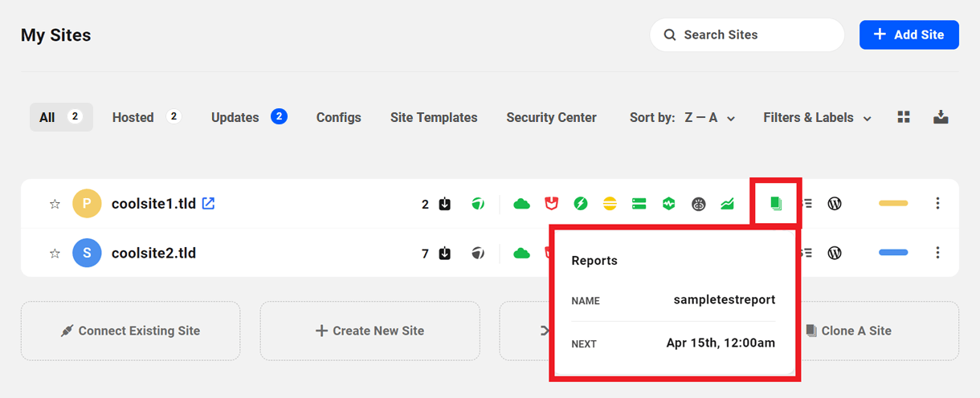Viewport: 980px width, 398px height.
Task: Click the green hosting icon on coolsite1.tld row
Action: coord(478,204)
